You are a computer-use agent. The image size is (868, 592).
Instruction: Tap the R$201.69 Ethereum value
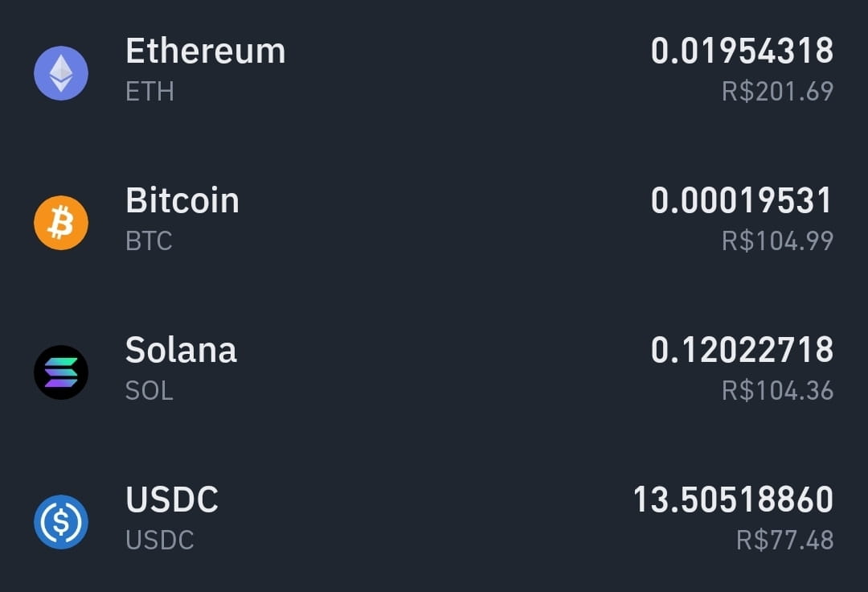(x=777, y=92)
